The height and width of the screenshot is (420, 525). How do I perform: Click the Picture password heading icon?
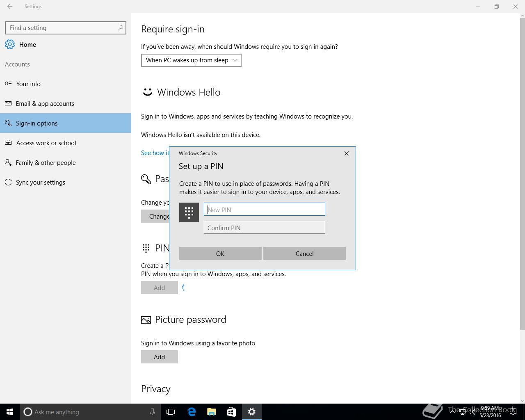[146, 320]
